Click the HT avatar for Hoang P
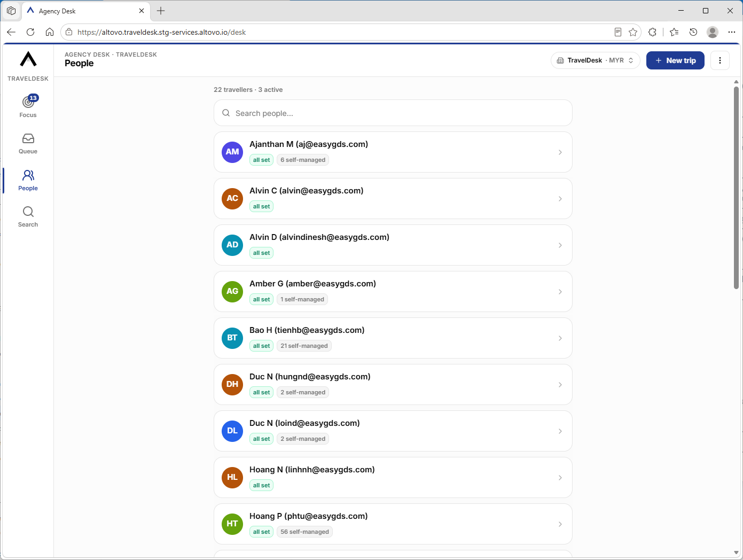The image size is (743, 560). (232, 524)
